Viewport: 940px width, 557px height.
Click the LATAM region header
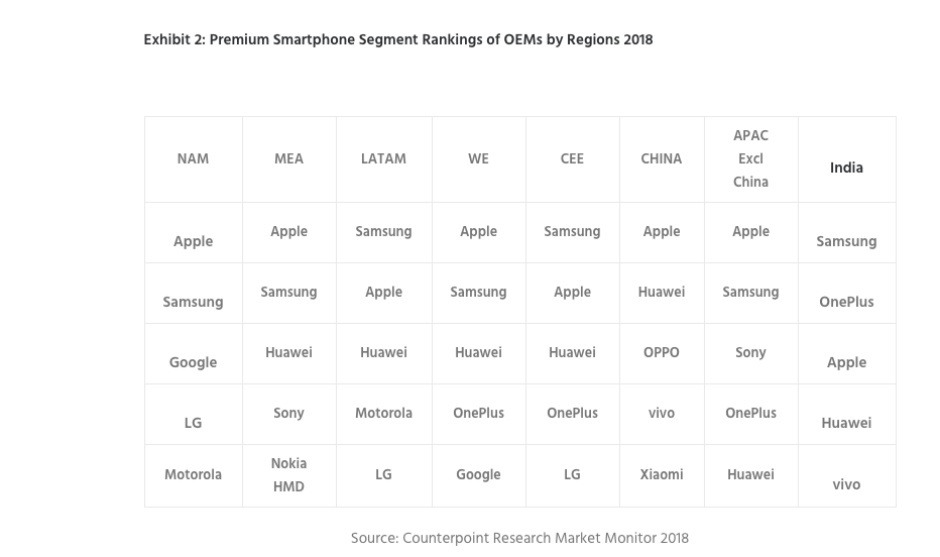point(383,159)
